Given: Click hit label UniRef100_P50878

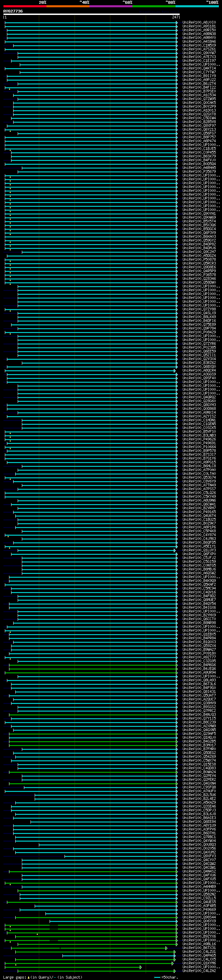Looking at the screenshot, I should [x=199, y=259].
